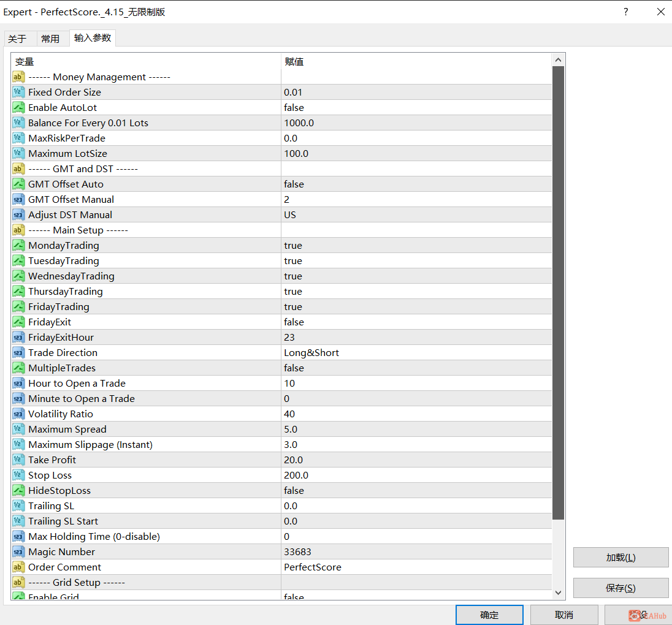Screen dimensions: 672x625
Task: Click the icon next to MaxRiskPerTrade
Action: click(18, 138)
